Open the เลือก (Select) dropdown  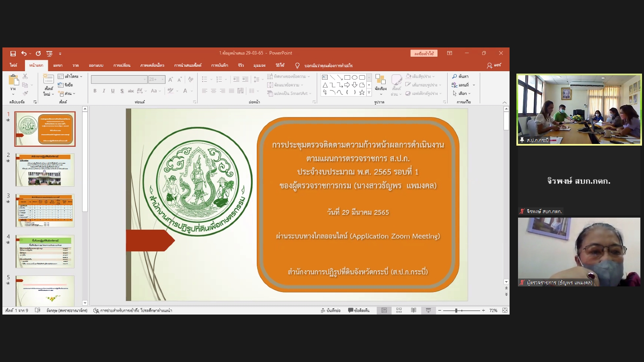pyautogui.click(x=461, y=93)
